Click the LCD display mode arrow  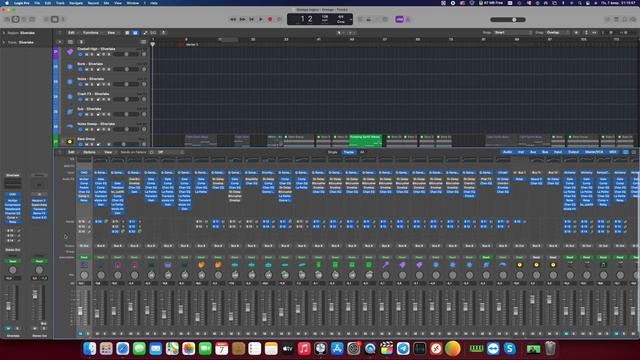350,19
